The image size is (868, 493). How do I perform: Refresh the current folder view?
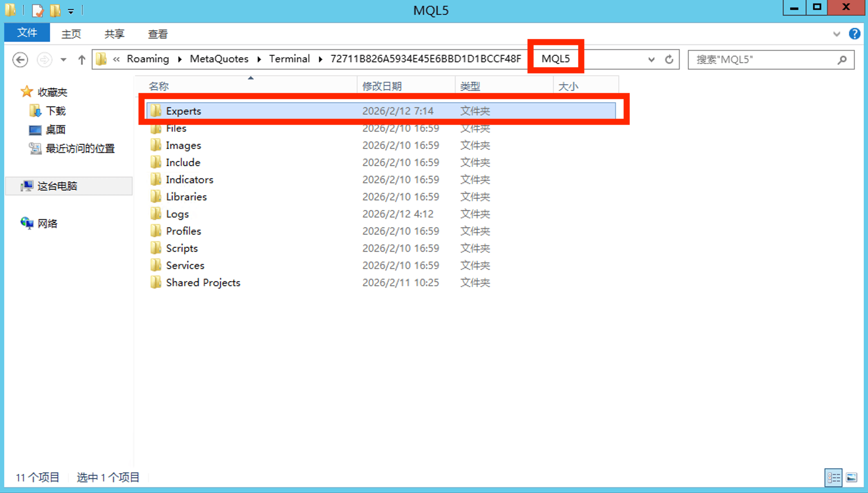pos(669,60)
